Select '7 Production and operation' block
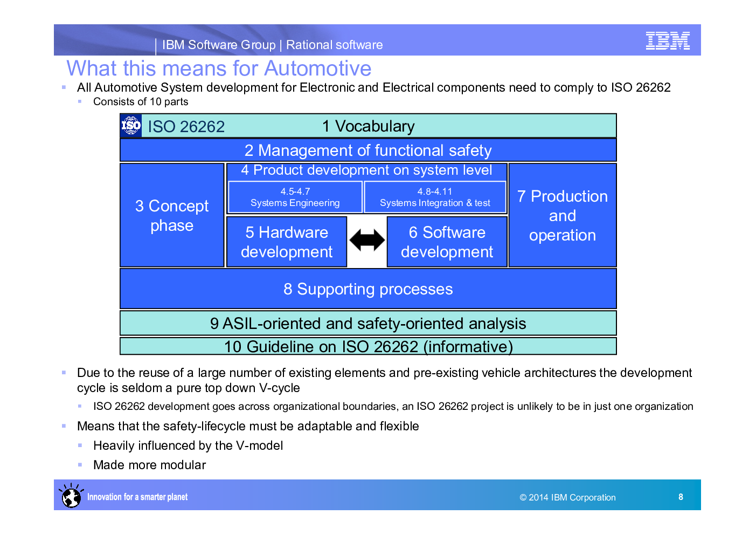756x535 pixels. pos(563,215)
